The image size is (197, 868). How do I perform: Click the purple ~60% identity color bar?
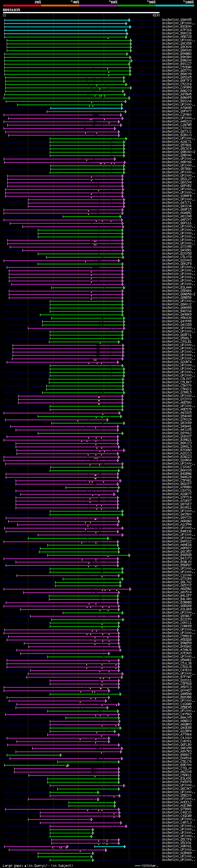[x=98, y=6]
